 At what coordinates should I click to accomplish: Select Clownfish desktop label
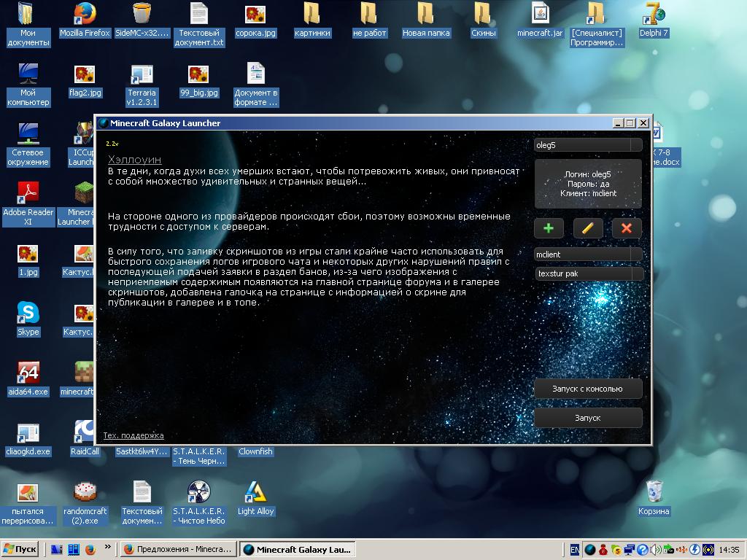[255, 451]
